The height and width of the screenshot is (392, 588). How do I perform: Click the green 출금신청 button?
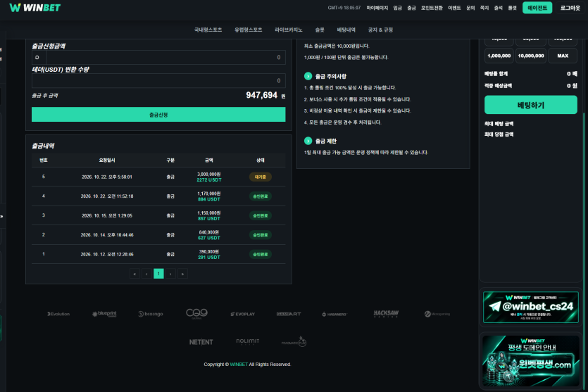click(158, 115)
